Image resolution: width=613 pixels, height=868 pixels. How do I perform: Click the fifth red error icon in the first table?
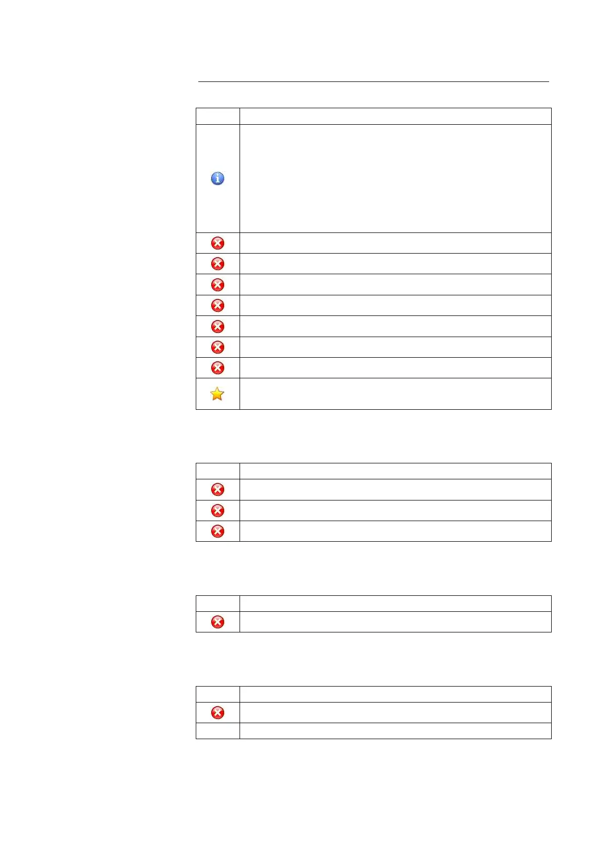217,327
